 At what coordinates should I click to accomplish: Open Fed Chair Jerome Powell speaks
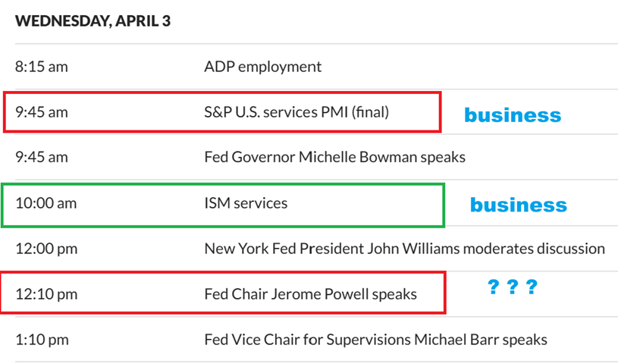coord(310,294)
